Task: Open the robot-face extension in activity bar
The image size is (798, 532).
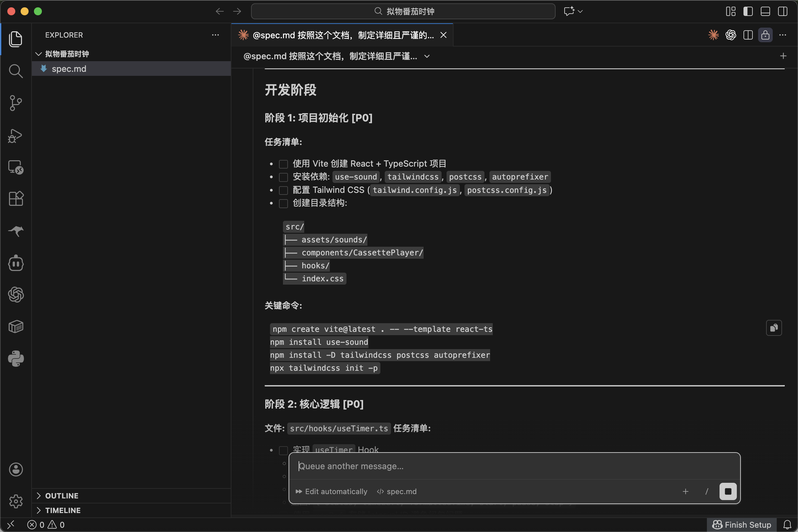Action: (16, 263)
